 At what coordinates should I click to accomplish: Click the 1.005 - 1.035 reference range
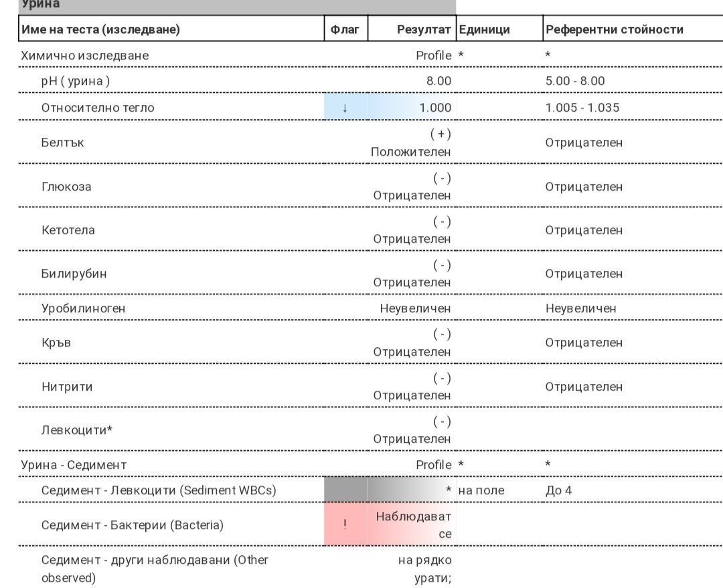(x=582, y=108)
